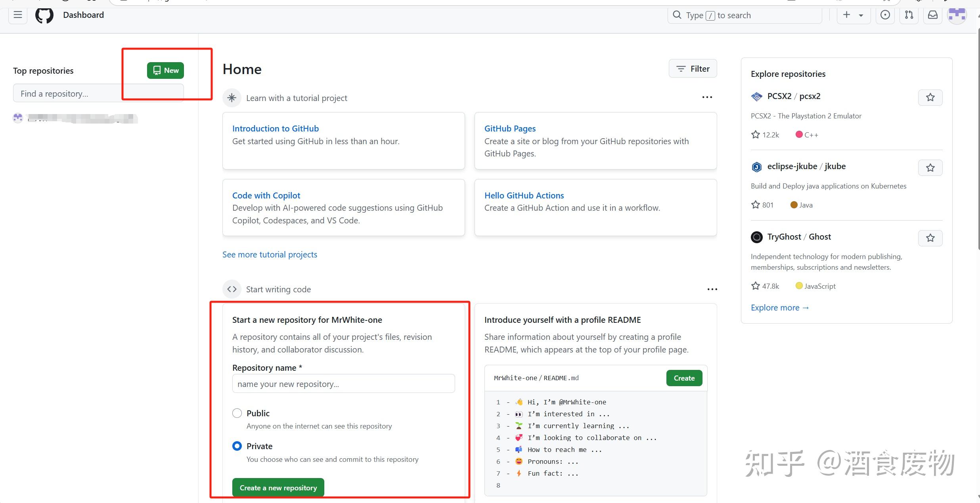Click the GitHub logo in top bar
980x503 pixels.
(x=44, y=15)
